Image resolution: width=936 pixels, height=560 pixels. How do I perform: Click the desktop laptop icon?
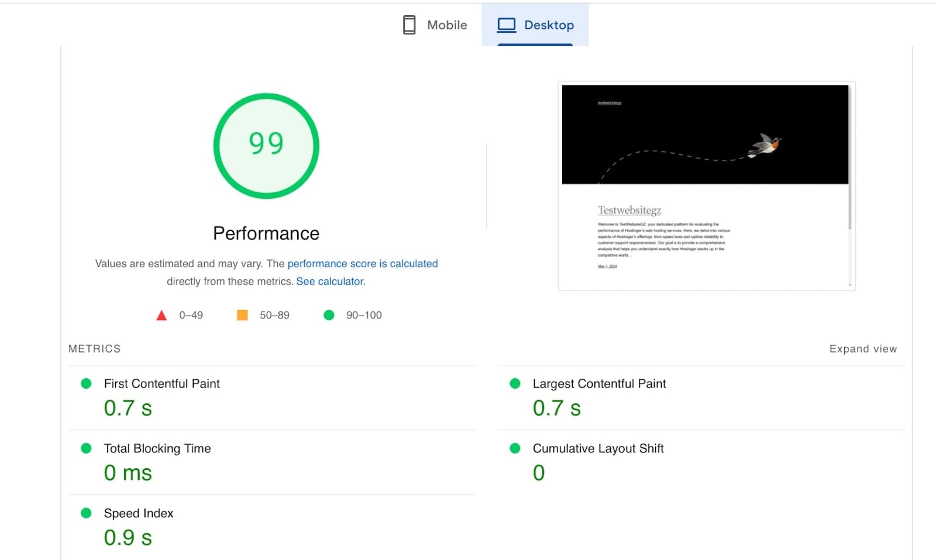tap(506, 25)
